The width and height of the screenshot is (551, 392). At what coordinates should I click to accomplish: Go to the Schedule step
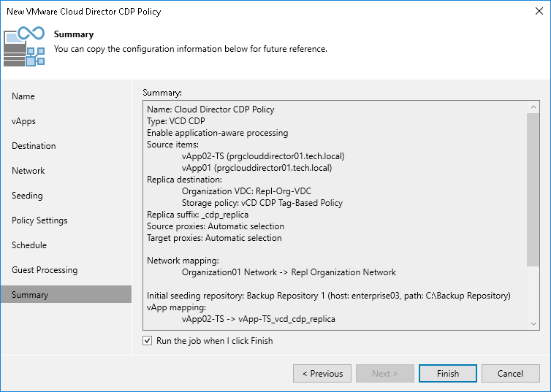29,245
